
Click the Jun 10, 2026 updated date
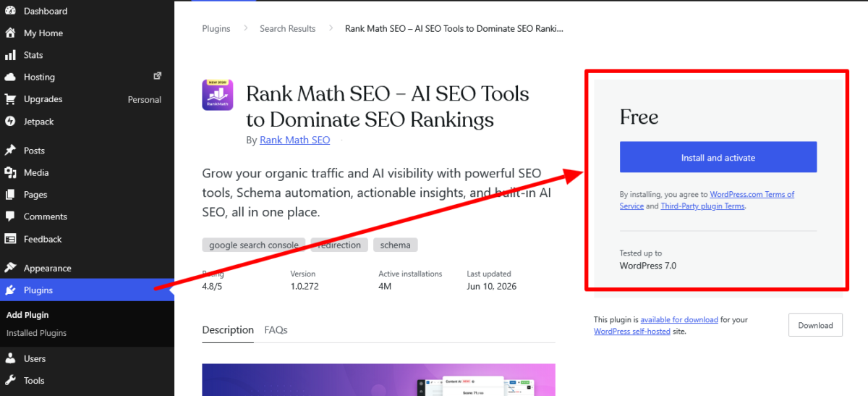tap(492, 287)
